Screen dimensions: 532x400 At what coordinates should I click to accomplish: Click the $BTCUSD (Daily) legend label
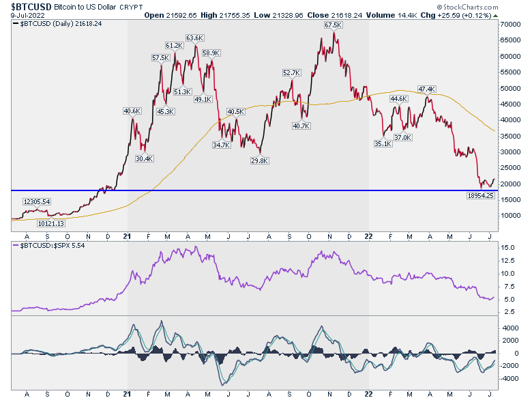(57, 24)
